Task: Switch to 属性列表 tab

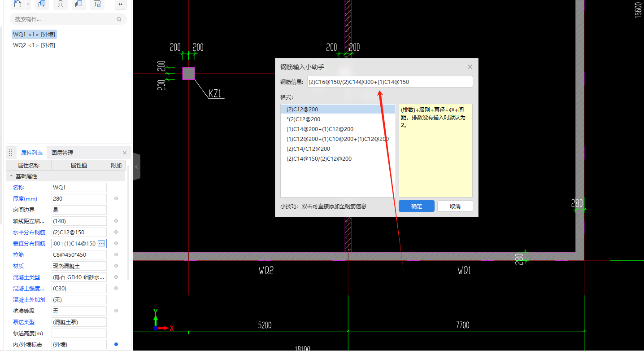Action: [x=32, y=153]
